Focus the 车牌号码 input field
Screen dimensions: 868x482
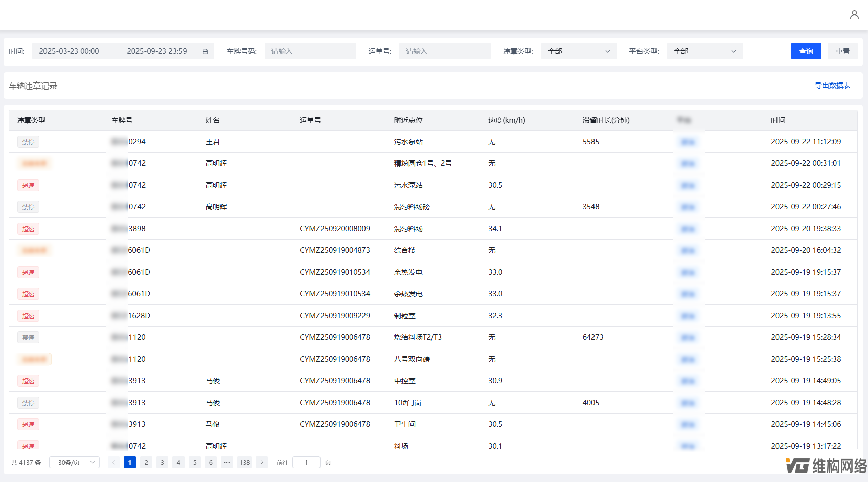pyautogui.click(x=310, y=51)
